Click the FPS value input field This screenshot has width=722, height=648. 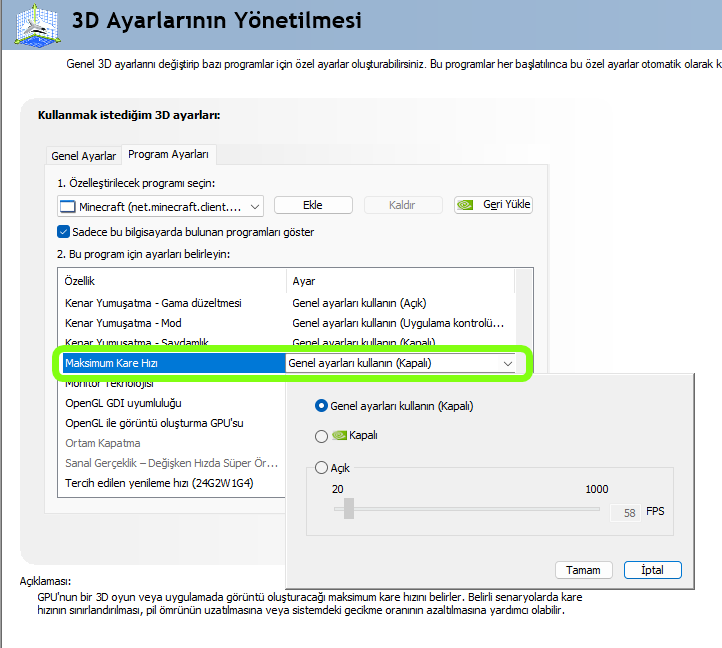coord(625,512)
